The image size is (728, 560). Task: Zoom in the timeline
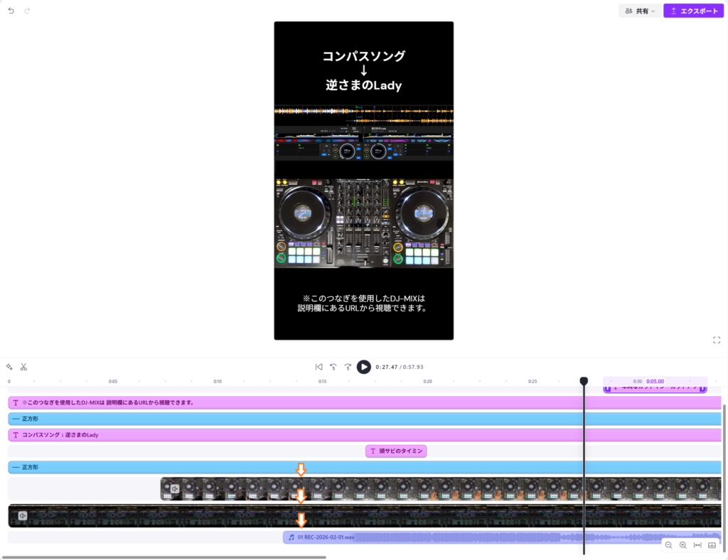pos(682,545)
